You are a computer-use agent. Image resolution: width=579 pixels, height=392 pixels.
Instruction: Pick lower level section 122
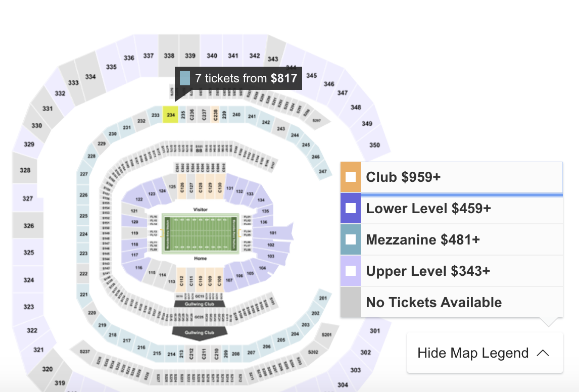139,200
